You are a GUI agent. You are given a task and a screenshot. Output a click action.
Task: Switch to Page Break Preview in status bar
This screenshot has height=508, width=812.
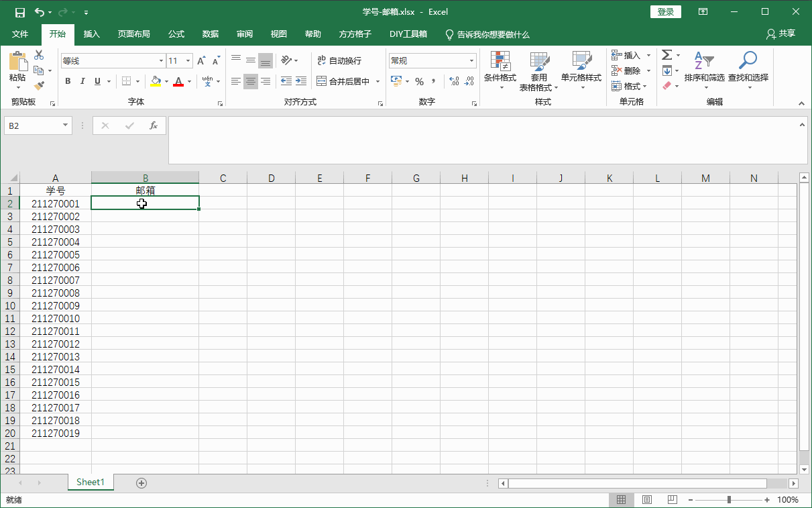(672, 500)
